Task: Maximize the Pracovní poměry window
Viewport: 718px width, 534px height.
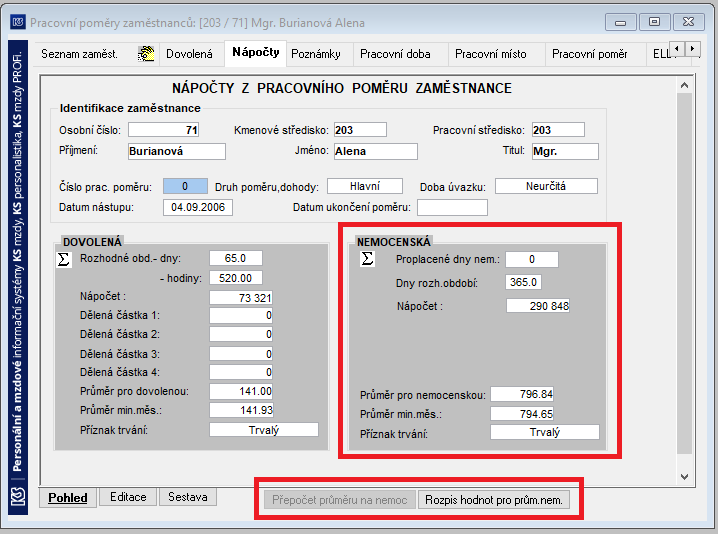Action: [654, 22]
